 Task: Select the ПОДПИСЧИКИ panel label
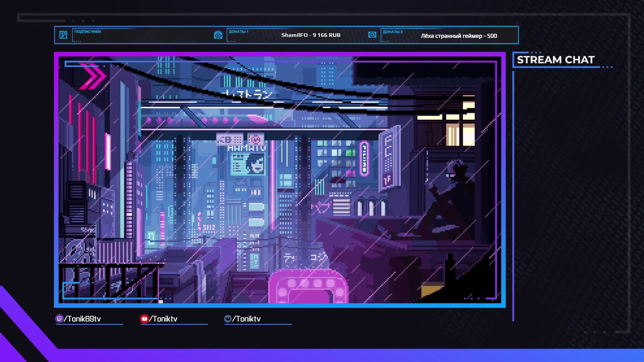coord(88,32)
